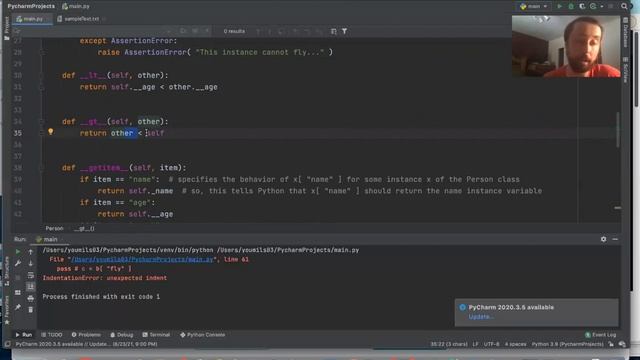The width and height of the screenshot is (640, 360).
Task: Click the Up stack trace arrow icon
Action: 31,252
